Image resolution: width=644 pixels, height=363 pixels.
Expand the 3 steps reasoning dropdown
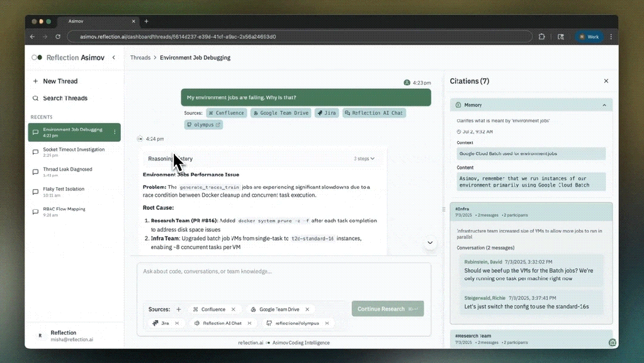coord(364,159)
